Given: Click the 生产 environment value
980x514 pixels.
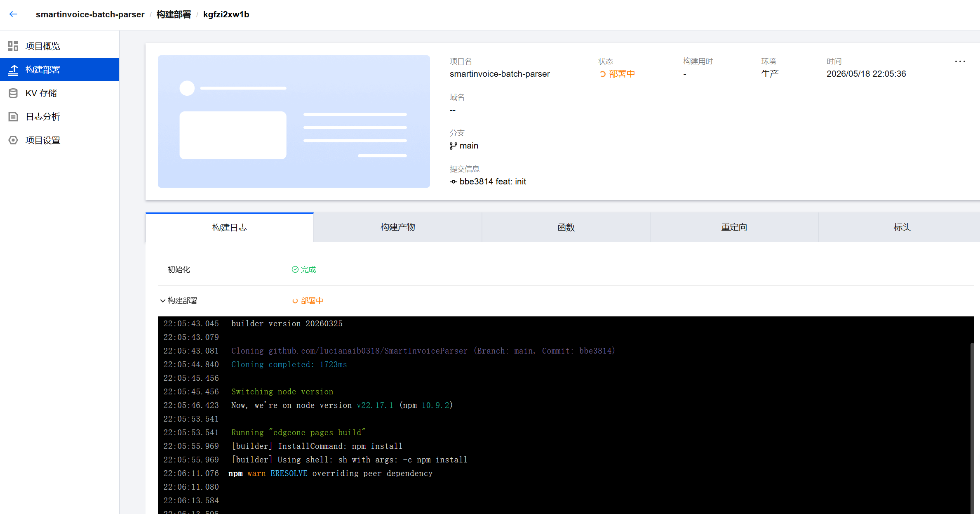Looking at the screenshot, I should coord(770,74).
